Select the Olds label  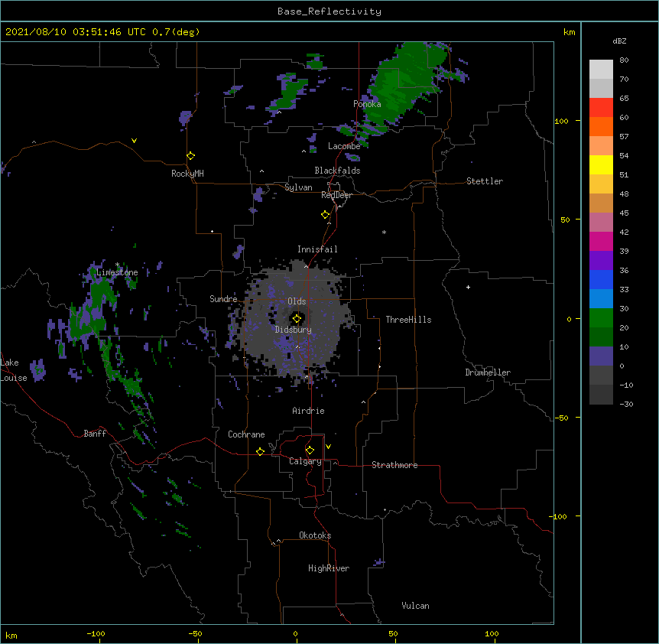[297, 301]
